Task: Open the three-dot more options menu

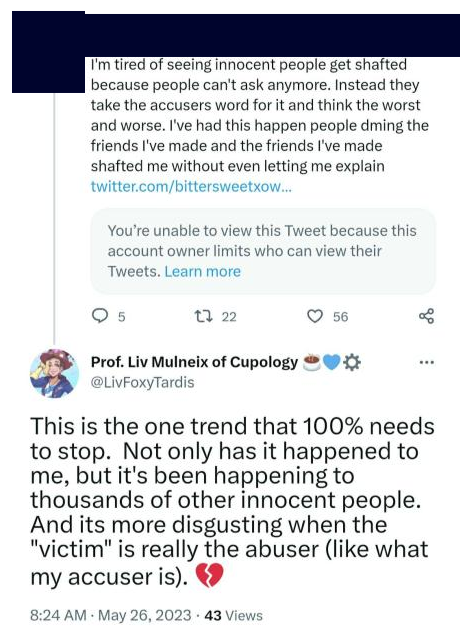Action: 426,362
